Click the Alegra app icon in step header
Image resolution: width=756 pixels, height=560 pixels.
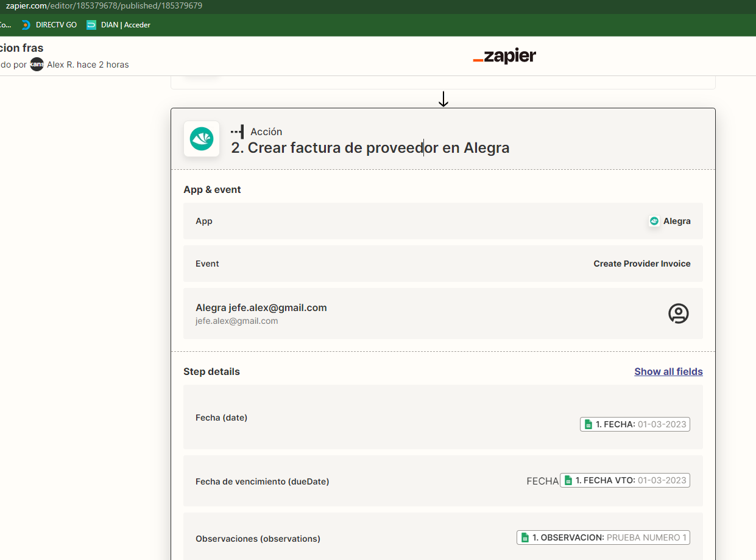click(202, 139)
